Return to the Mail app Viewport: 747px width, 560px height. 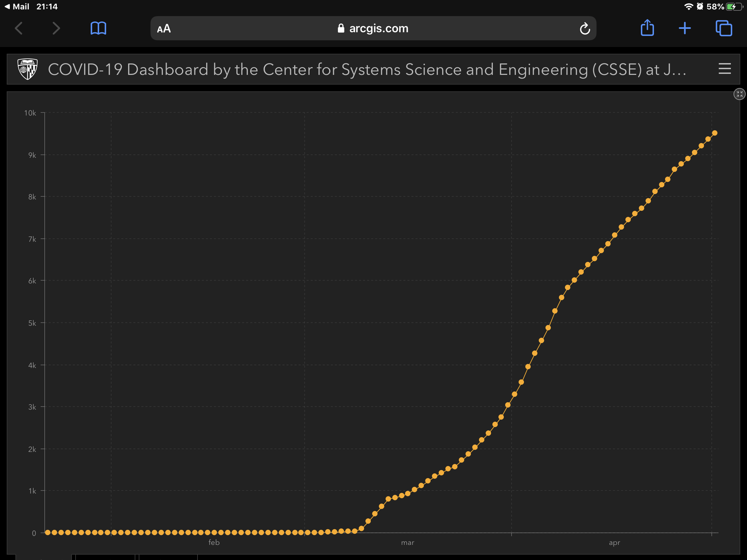(x=17, y=6)
